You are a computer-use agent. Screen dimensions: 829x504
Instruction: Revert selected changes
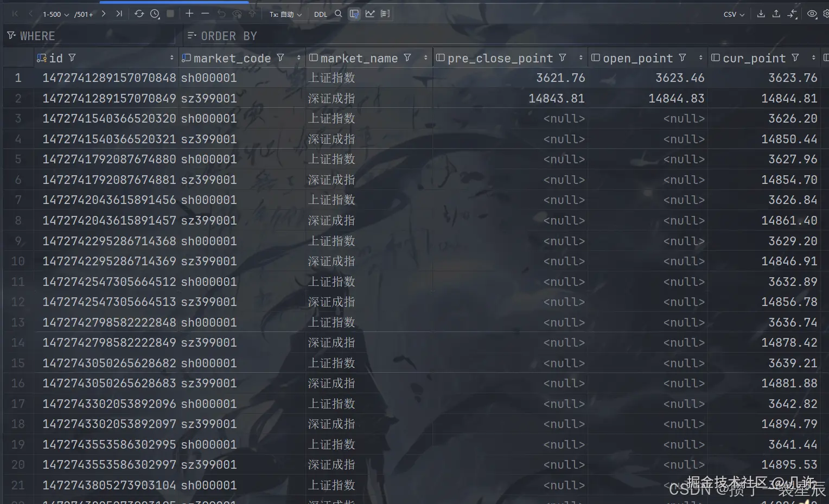[221, 14]
